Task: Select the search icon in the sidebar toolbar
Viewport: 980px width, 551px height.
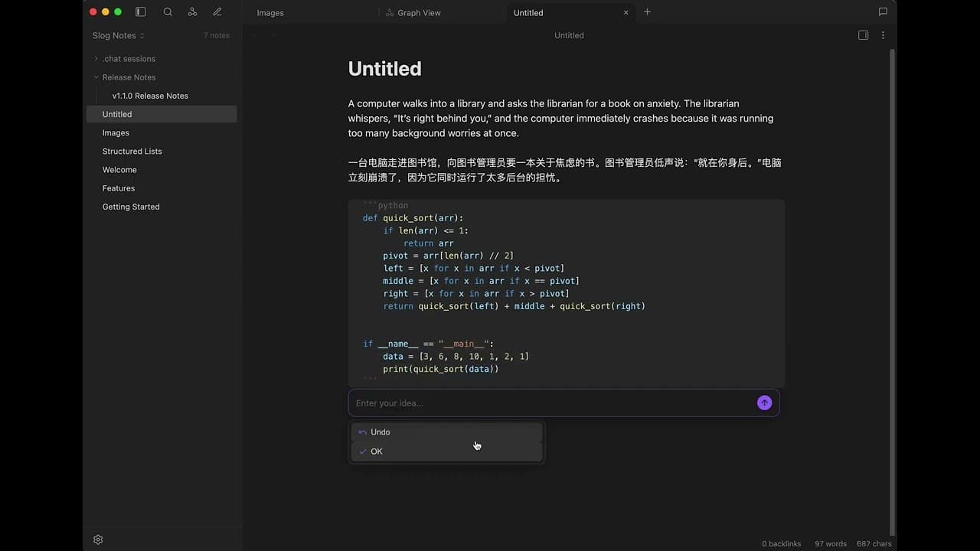Action: pos(167,11)
